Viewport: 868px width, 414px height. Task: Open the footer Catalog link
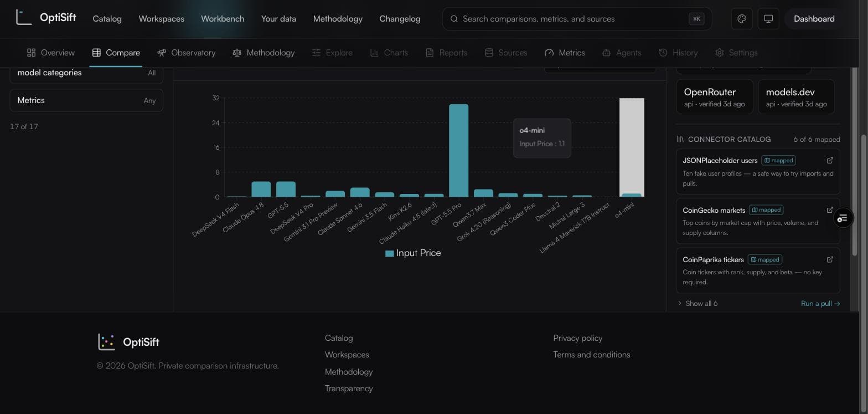[x=339, y=338]
